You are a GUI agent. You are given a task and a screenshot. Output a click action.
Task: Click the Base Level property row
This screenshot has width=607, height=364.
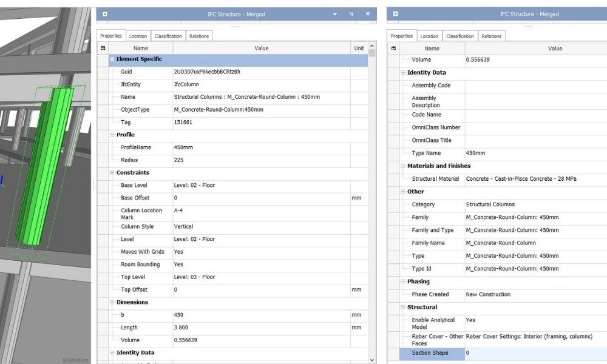click(238, 185)
